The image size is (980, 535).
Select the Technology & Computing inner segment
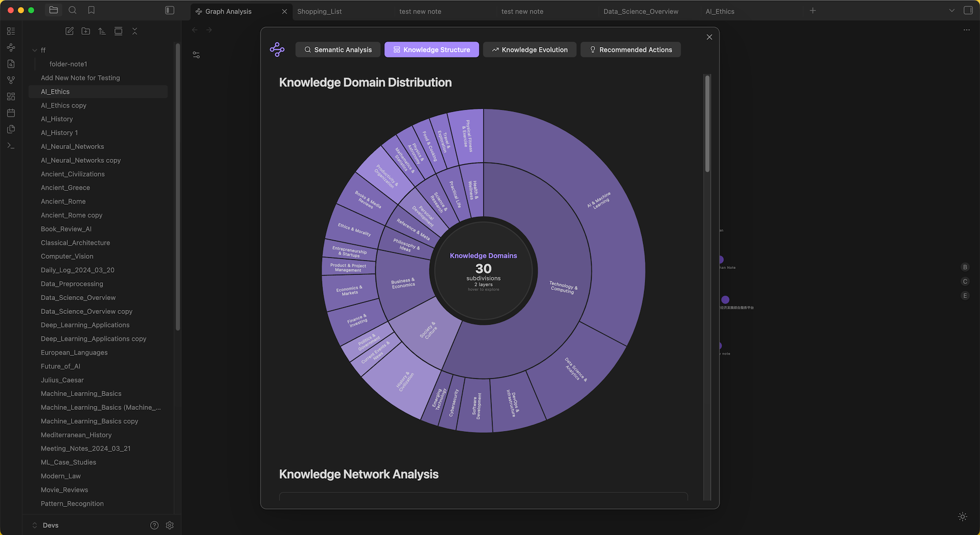tap(562, 287)
